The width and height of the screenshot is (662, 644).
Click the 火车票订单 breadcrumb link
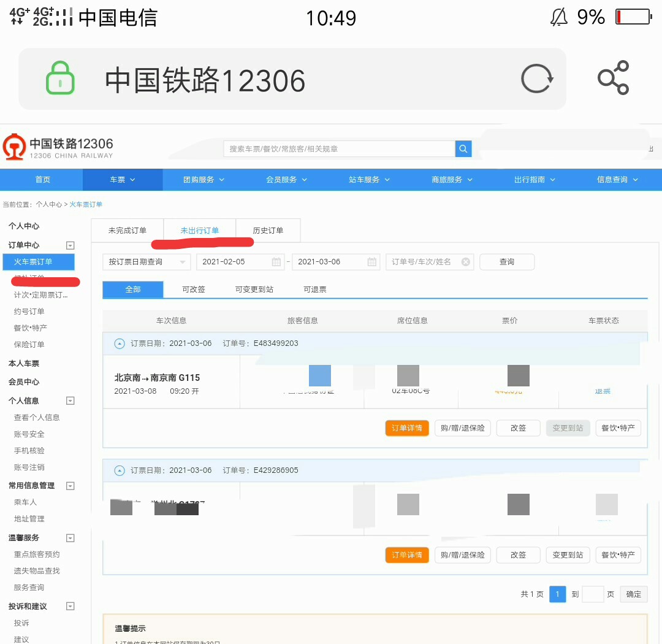click(x=86, y=204)
